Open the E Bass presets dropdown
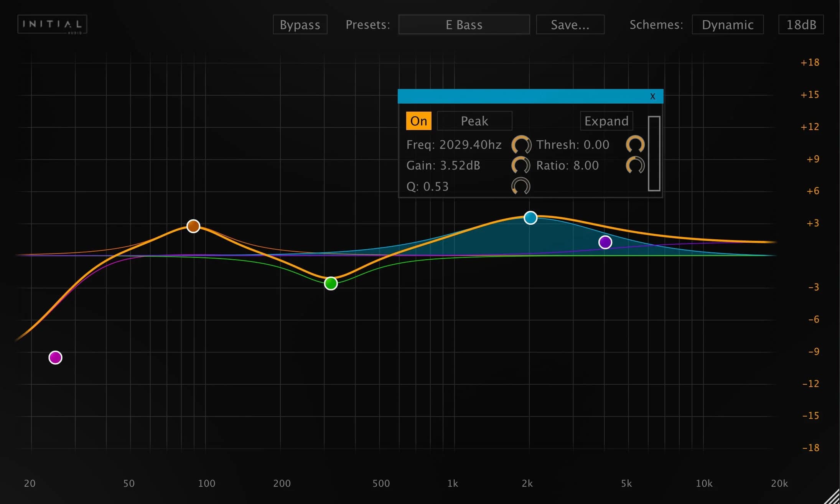840x504 pixels. [x=464, y=24]
